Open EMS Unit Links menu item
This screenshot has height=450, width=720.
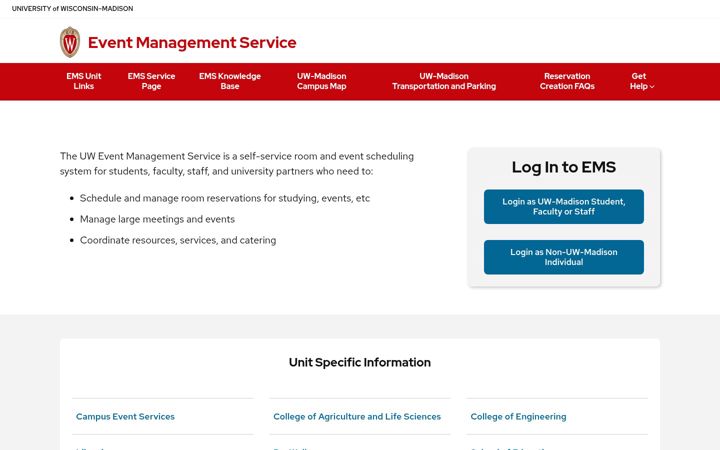pos(84,81)
